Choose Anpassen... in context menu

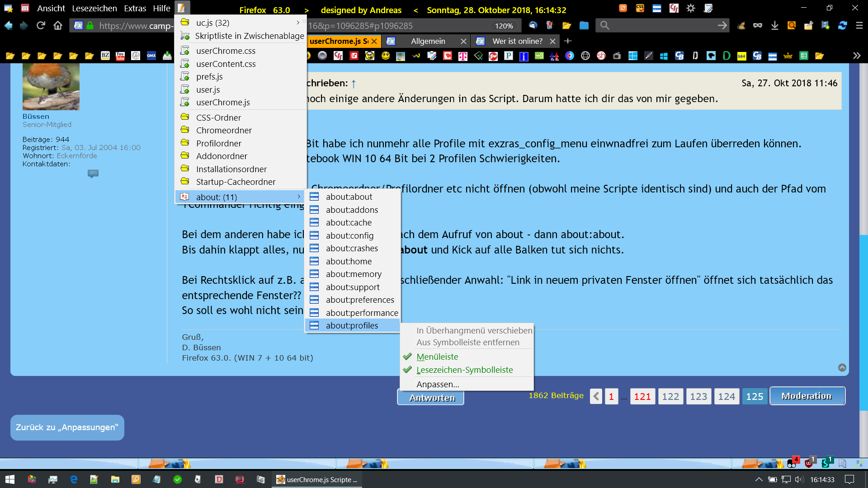coord(438,384)
